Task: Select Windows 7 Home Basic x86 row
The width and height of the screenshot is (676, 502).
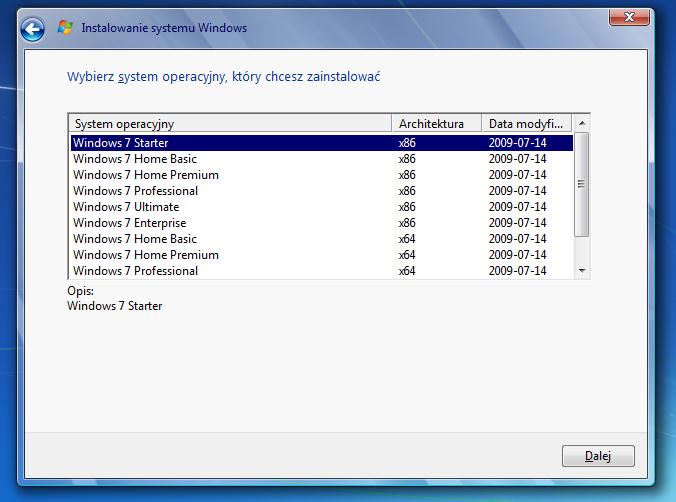Action: click(x=322, y=159)
